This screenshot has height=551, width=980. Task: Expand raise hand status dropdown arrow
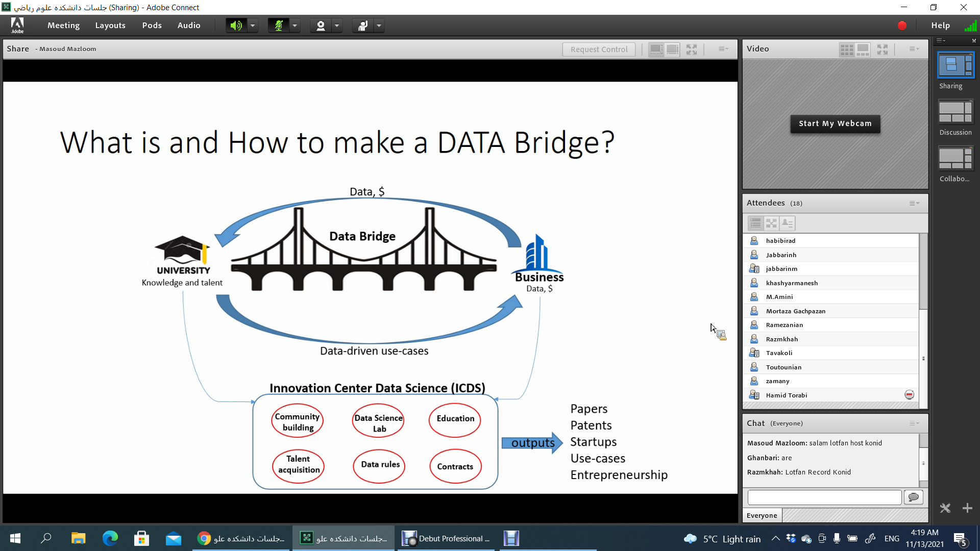[x=379, y=26]
